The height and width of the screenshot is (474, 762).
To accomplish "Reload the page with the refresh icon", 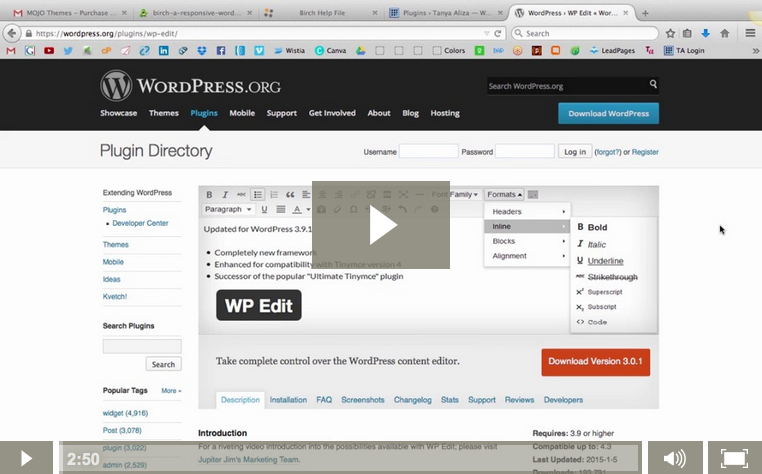I will pos(498,34).
